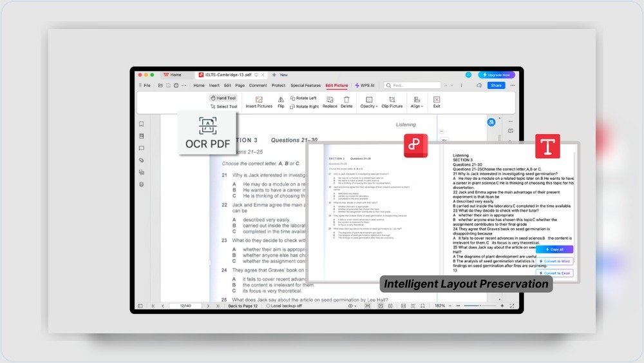Open the File menu

[x=144, y=86]
